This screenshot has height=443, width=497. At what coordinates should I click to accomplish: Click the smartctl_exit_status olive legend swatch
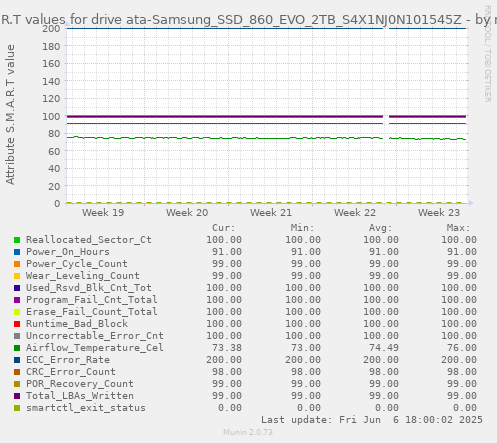click(17, 408)
